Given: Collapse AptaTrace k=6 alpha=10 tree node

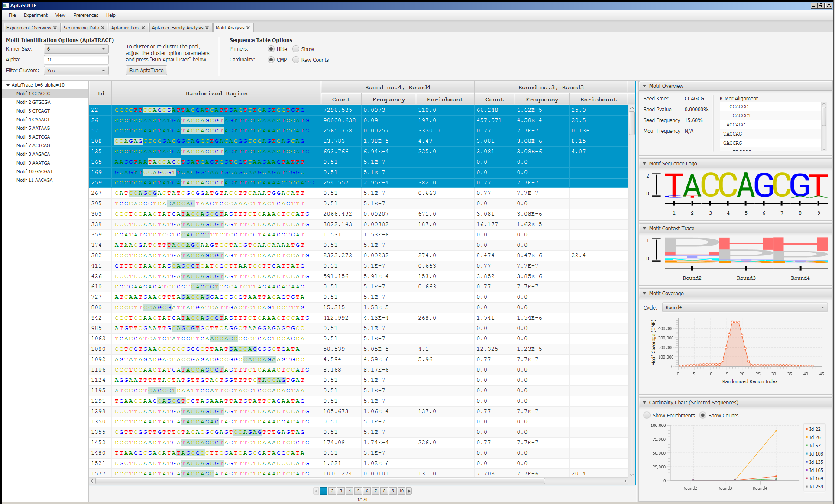Looking at the screenshot, I should (8, 85).
